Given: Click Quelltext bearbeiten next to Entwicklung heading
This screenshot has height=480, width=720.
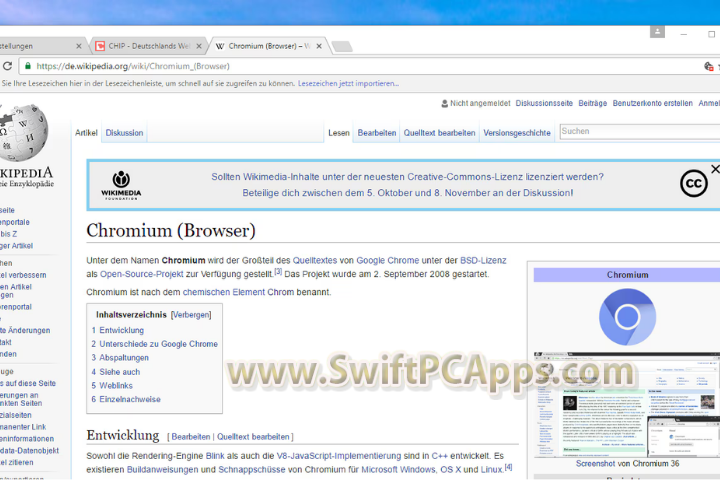Looking at the screenshot, I should click(x=253, y=437).
